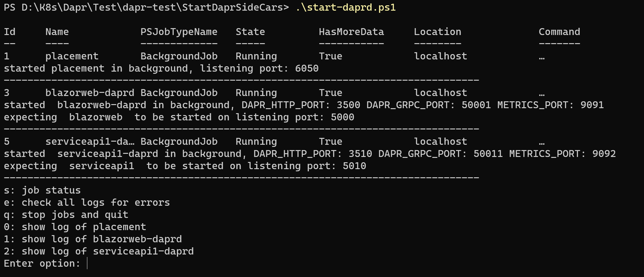Screen dimensions: 644x277
Task: Click the PowerShell prompt path text
Action: [146, 8]
